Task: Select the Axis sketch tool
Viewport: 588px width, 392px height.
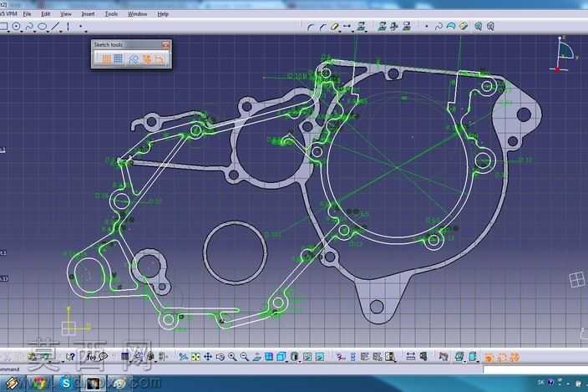Action: point(68,26)
